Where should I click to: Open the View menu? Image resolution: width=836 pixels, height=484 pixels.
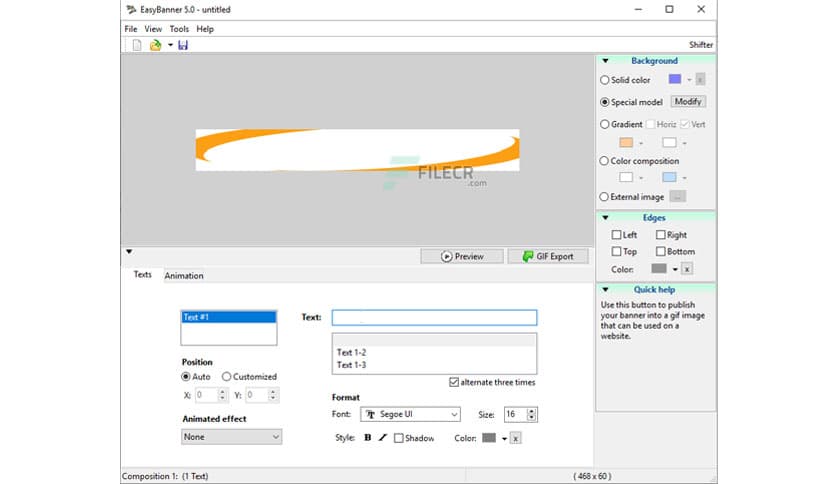tap(153, 29)
